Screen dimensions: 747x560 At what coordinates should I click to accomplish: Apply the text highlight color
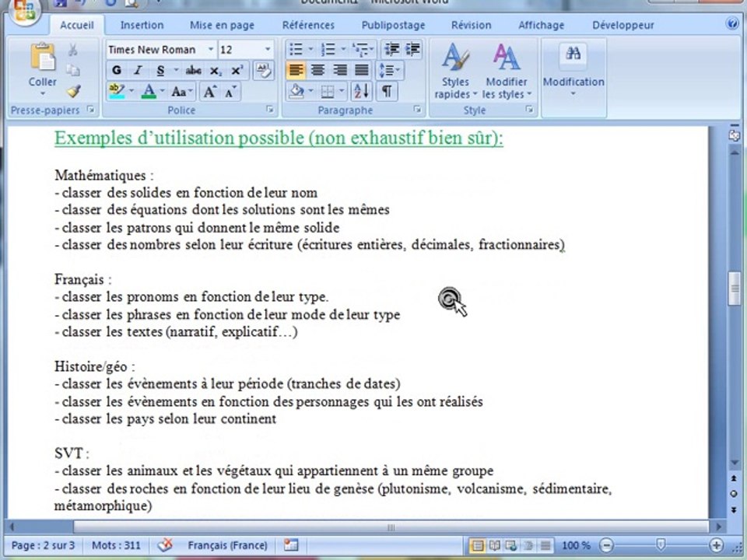tap(117, 91)
